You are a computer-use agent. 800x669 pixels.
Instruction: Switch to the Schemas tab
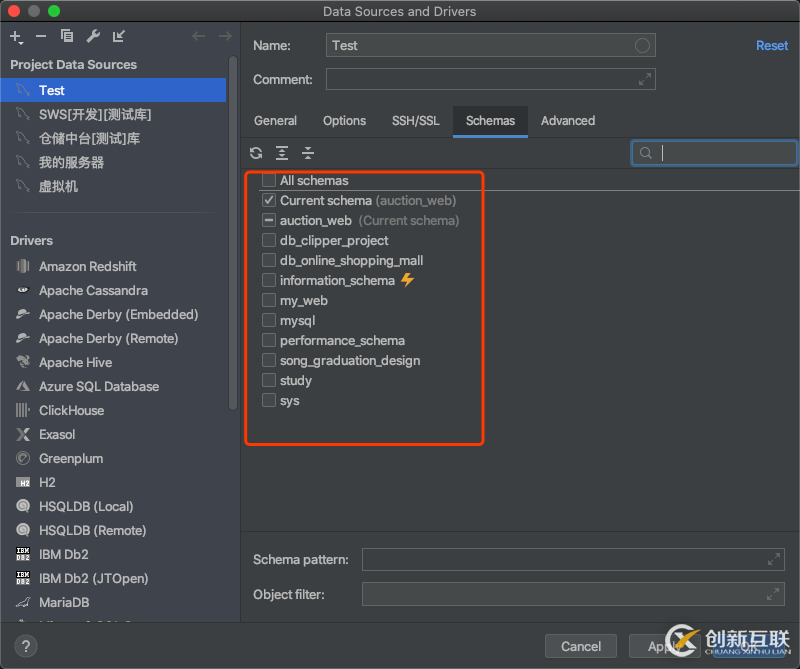[x=490, y=121]
